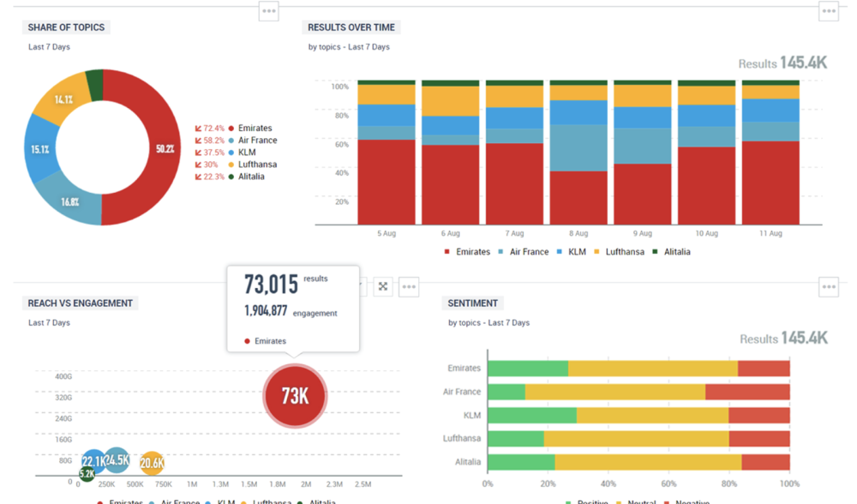Viewport: 857px width, 504px height.
Task: Click the red Emirates segment of the 10 Aug bar
Action: tap(707, 185)
